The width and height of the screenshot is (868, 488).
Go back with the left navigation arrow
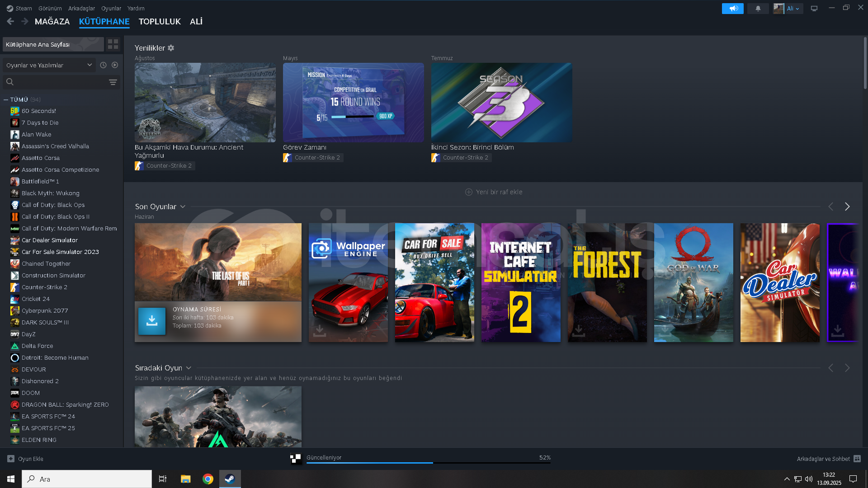[10, 21]
